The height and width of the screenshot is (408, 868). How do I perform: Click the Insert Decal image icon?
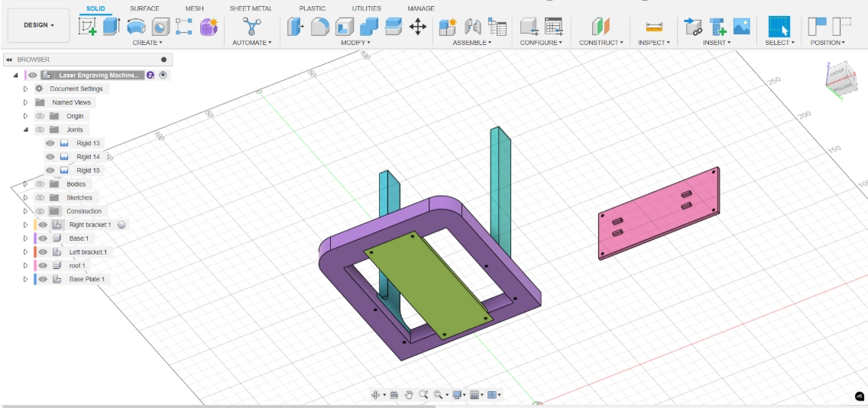tap(742, 26)
